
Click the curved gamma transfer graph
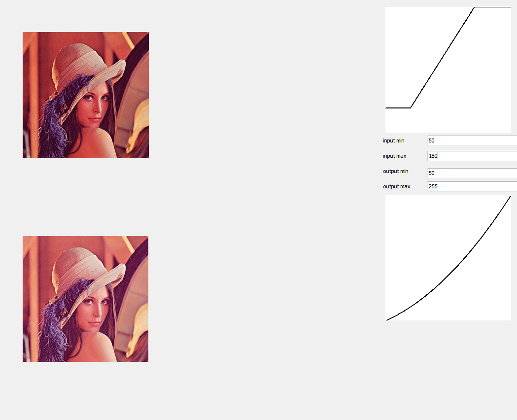tap(448, 257)
